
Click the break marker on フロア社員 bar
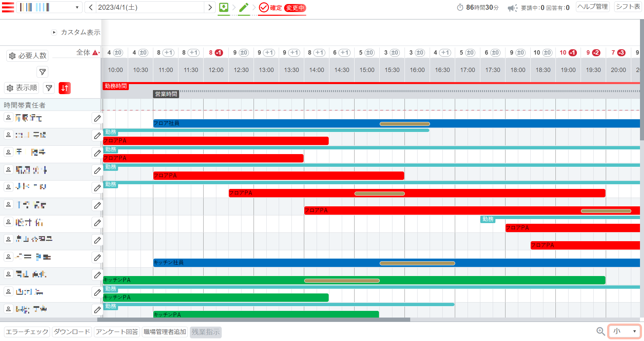click(x=405, y=124)
